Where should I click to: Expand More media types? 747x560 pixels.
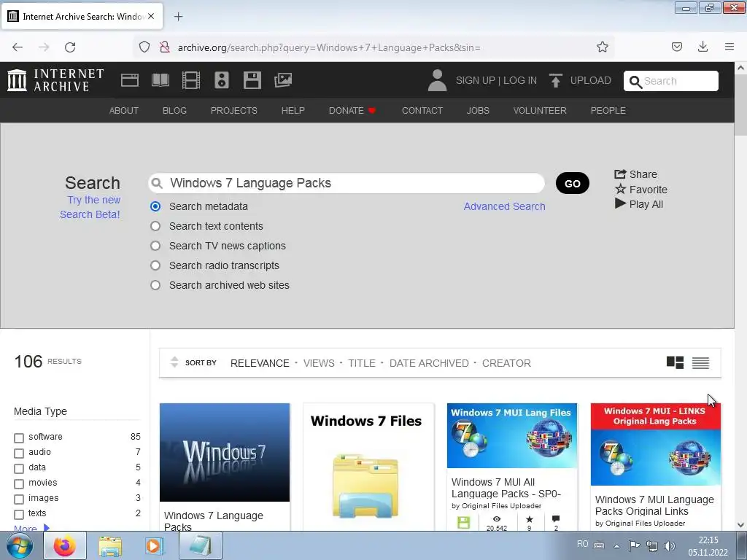click(31, 528)
